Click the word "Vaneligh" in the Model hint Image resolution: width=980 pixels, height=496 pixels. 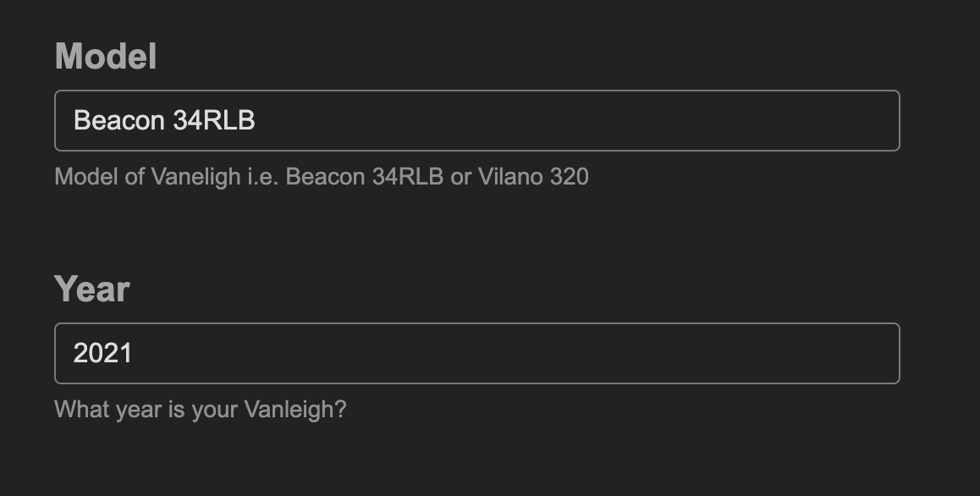click(x=195, y=177)
